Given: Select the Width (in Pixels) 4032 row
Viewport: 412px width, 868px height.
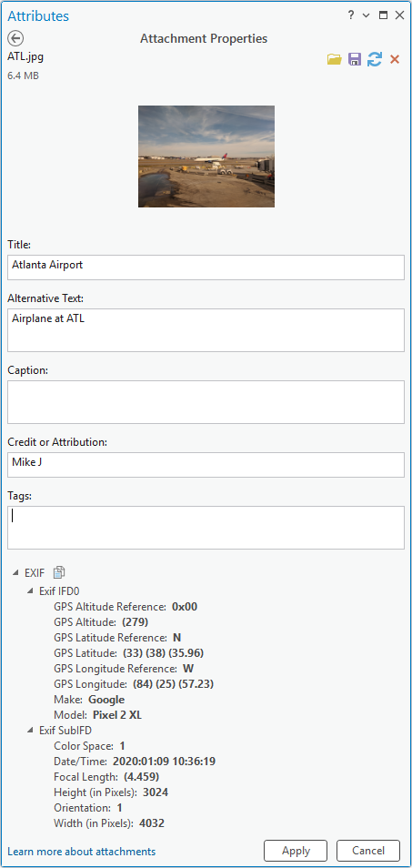Looking at the screenshot, I should click(x=109, y=823).
